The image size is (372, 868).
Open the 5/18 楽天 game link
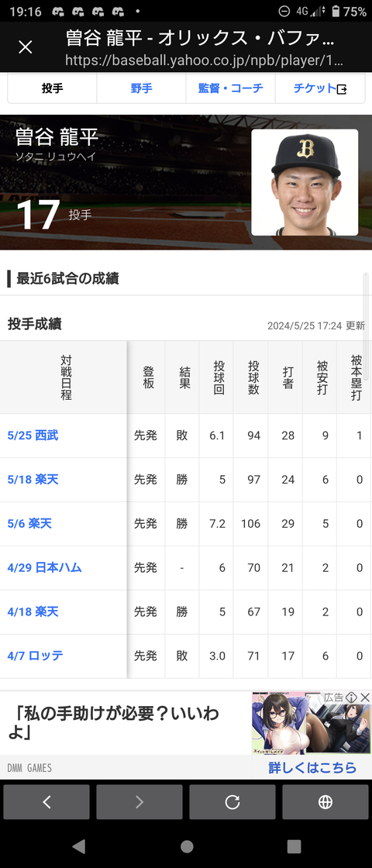(33, 480)
